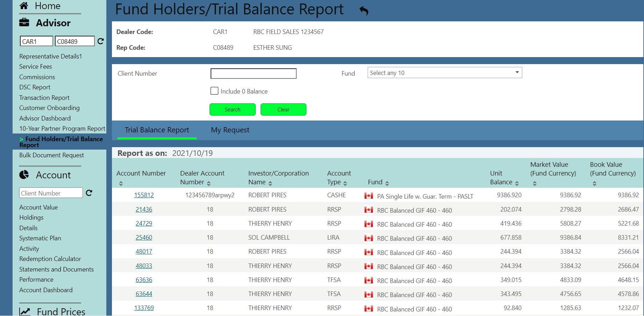Open account number 48017 link
Image resolution: width=644 pixels, height=316 pixels.
(x=144, y=252)
